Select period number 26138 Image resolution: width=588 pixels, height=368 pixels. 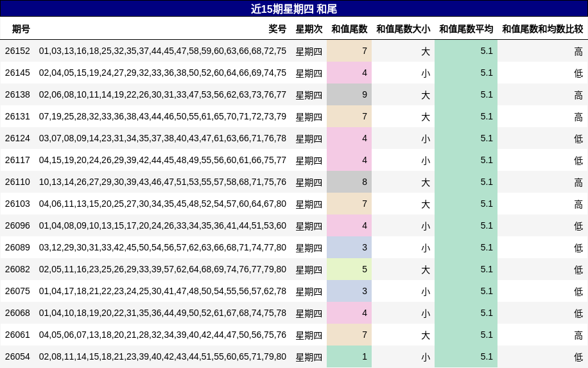[x=17, y=94]
